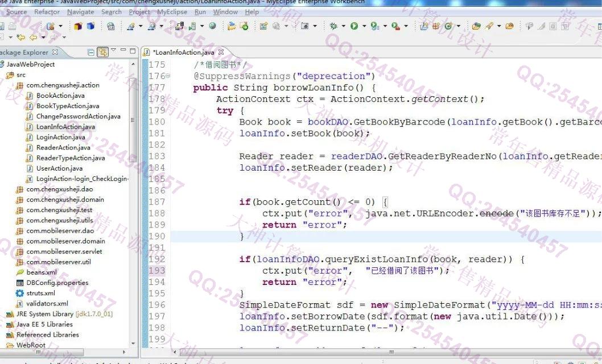The width and height of the screenshot is (602, 364).
Task: Toggle Link with Editor in Package Explorer
Action: pyautogui.click(x=102, y=52)
